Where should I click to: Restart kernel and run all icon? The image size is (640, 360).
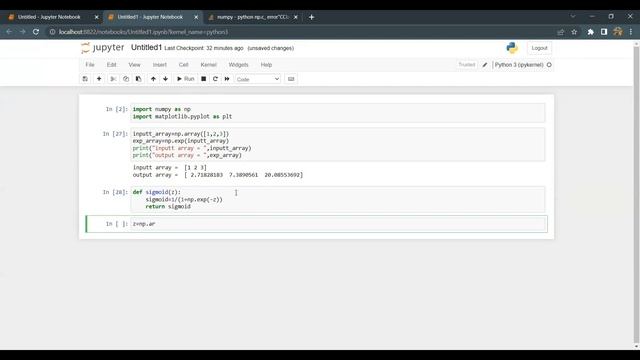pyautogui.click(x=227, y=79)
